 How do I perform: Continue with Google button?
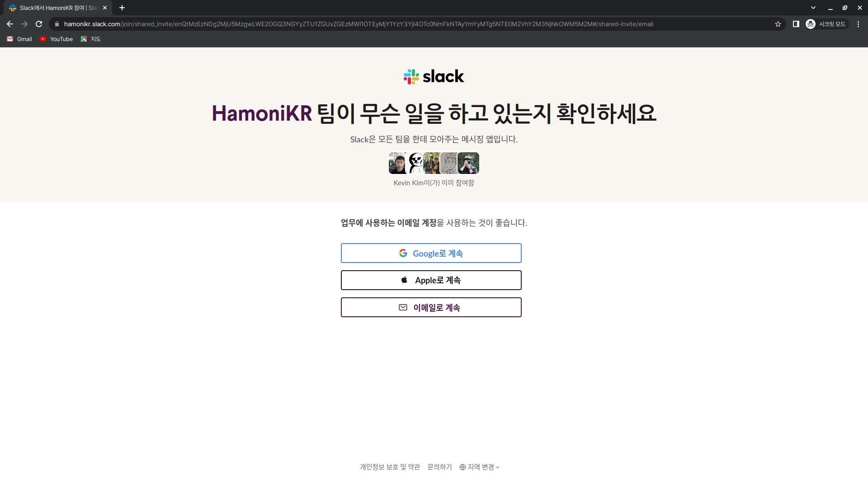(x=431, y=253)
